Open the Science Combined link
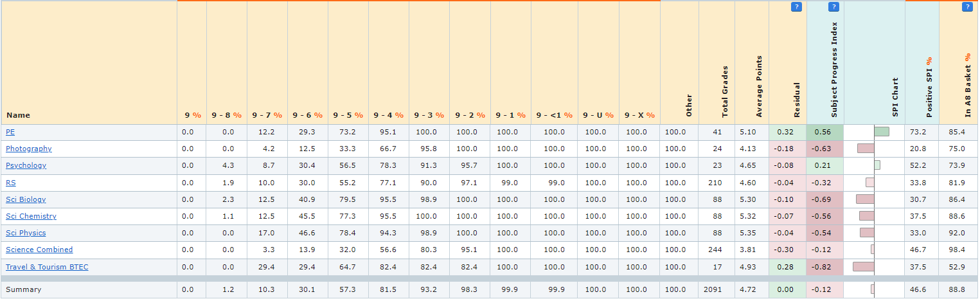980x301 pixels. click(39, 250)
